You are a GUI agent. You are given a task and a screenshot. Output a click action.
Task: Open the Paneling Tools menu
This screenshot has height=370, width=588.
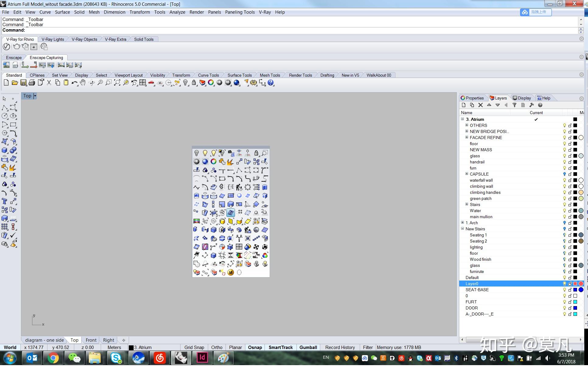coord(240,12)
